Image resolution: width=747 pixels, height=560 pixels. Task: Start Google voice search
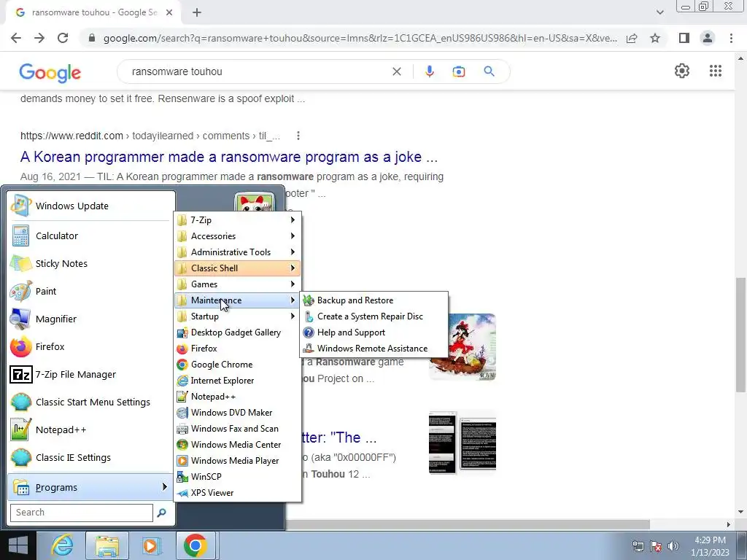tap(429, 71)
